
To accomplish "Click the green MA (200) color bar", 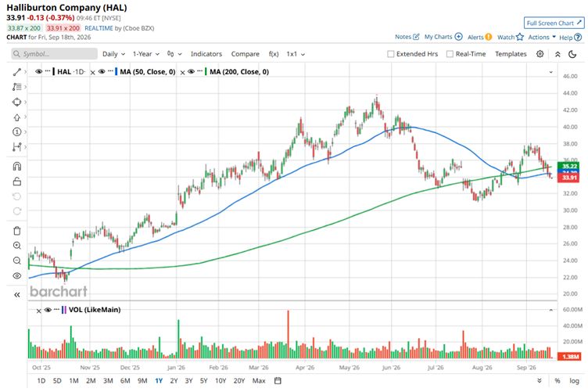I will pos(206,72).
